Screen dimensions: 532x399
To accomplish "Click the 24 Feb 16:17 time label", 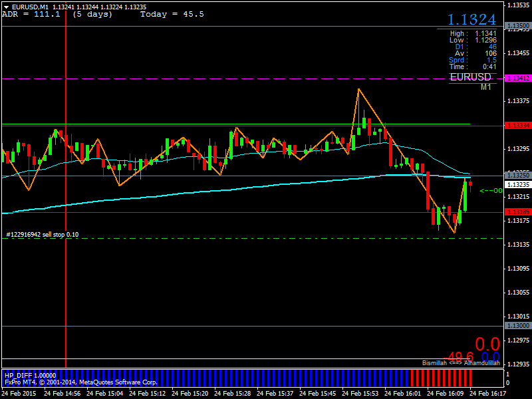I will point(487,394).
